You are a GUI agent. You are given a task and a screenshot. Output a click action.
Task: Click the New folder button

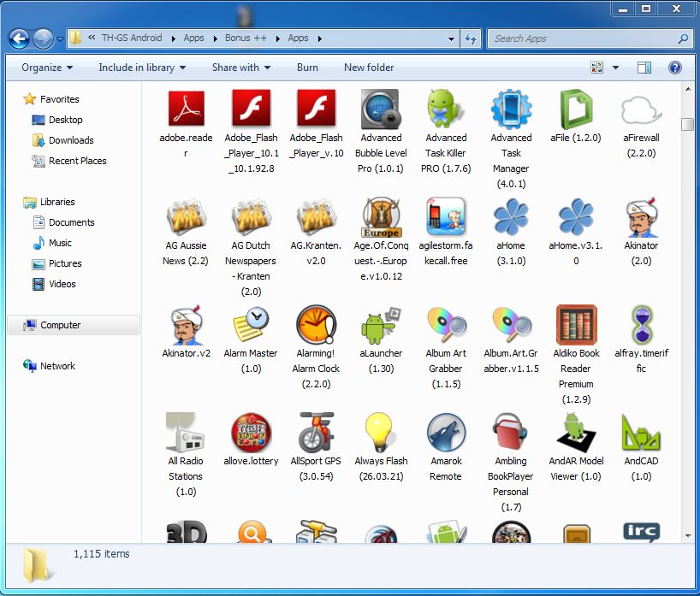369,68
